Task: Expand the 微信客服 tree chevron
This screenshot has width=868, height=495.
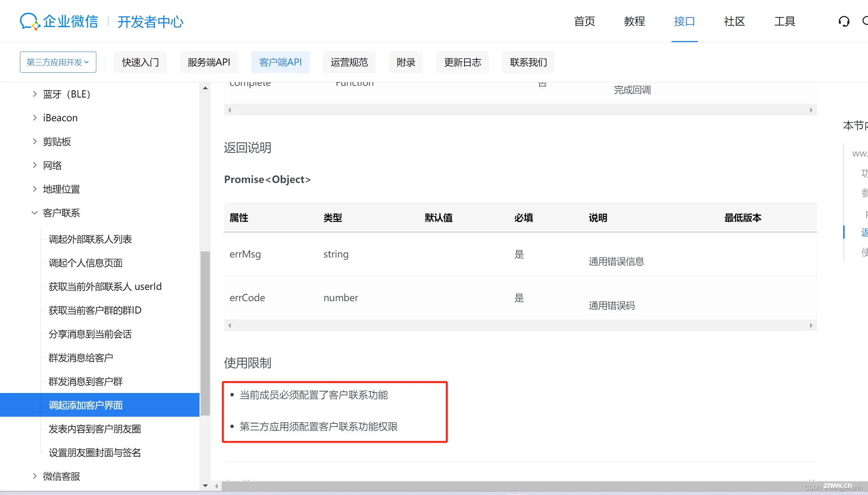Action: tap(35, 476)
